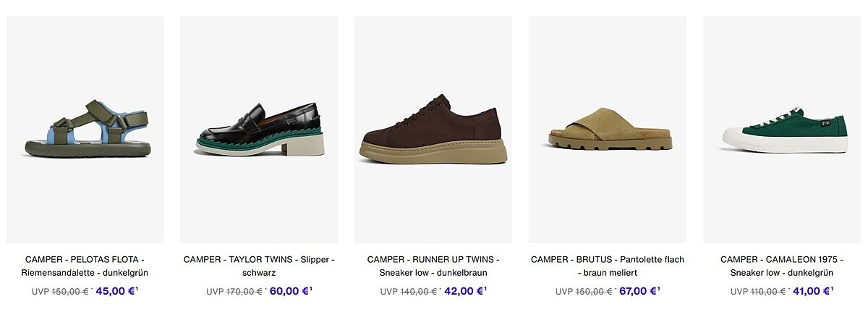Click CAMPER - CAMALEON 1975 Sneaker title
Viewport: 868px width, 333px height.
[x=782, y=266]
